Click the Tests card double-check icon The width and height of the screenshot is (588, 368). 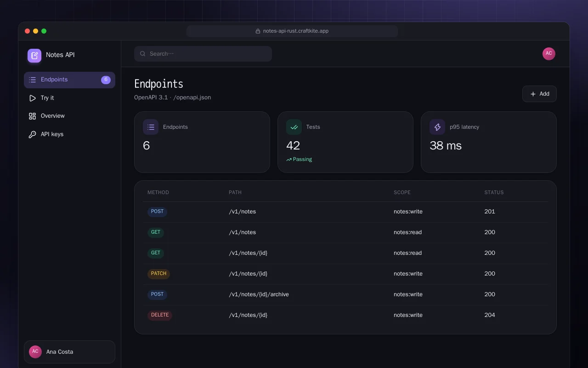[x=294, y=127]
